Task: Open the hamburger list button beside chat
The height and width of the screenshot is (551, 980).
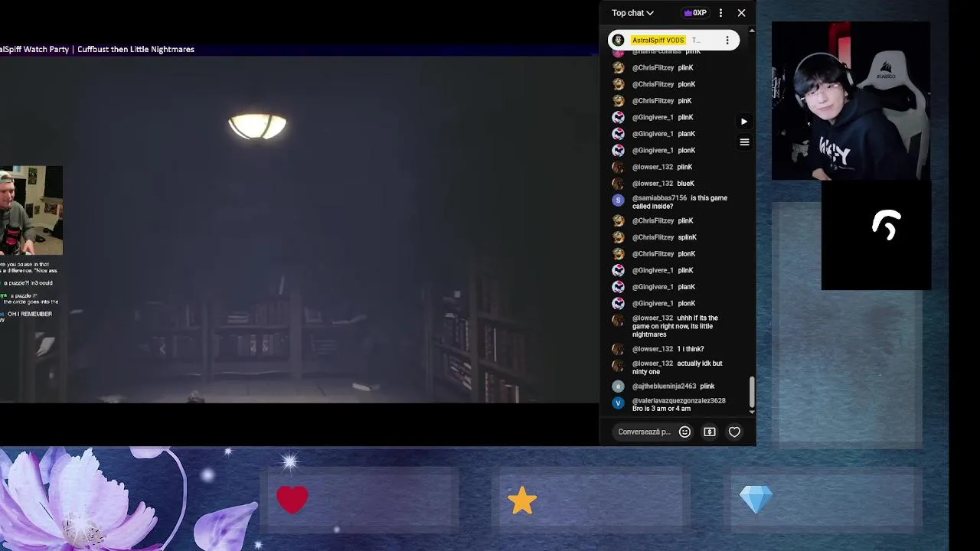Action: point(744,142)
